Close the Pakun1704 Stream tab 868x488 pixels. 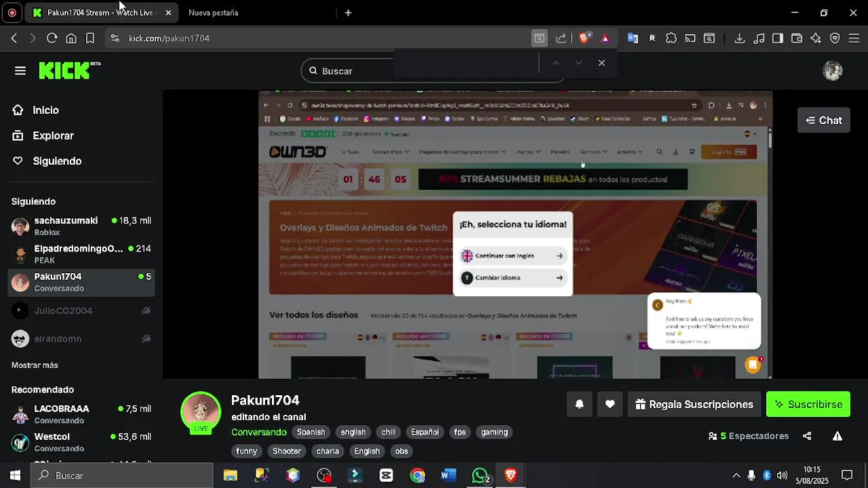(168, 12)
